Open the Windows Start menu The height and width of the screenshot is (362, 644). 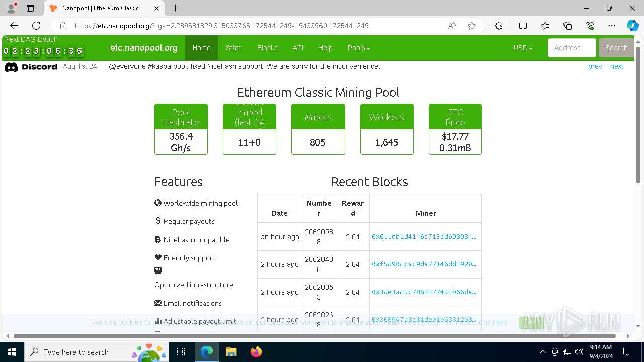click(12, 352)
